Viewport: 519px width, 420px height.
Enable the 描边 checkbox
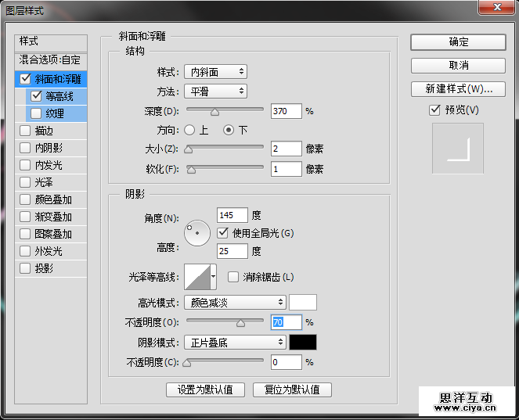[x=25, y=131]
